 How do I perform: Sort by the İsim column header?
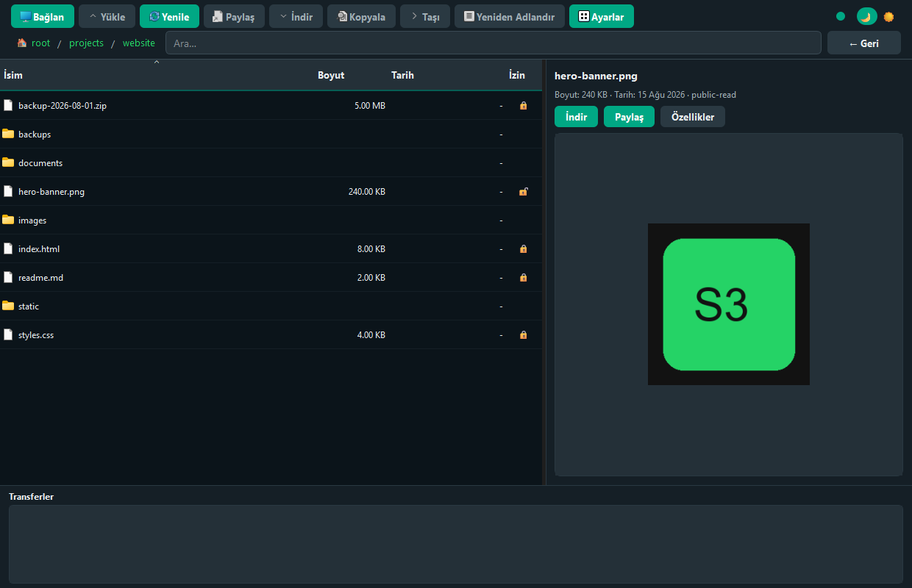[13, 75]
